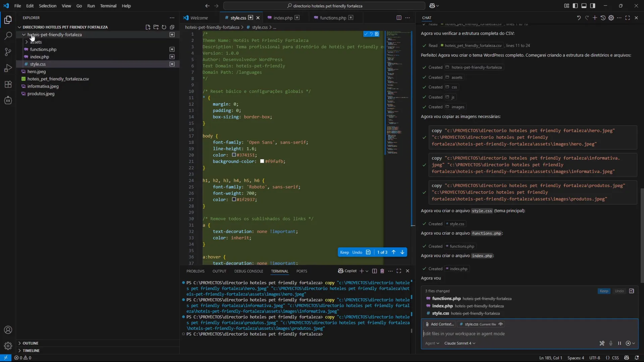Open the File menu
The width and height of the screenshot is (644, 362).
click(x=18, y=6)
